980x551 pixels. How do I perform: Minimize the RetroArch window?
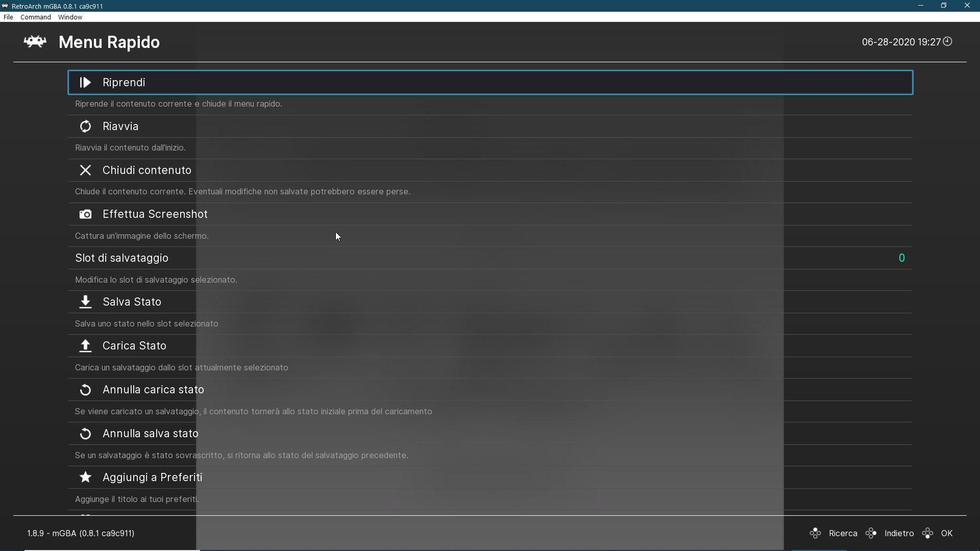pos(921,6)
